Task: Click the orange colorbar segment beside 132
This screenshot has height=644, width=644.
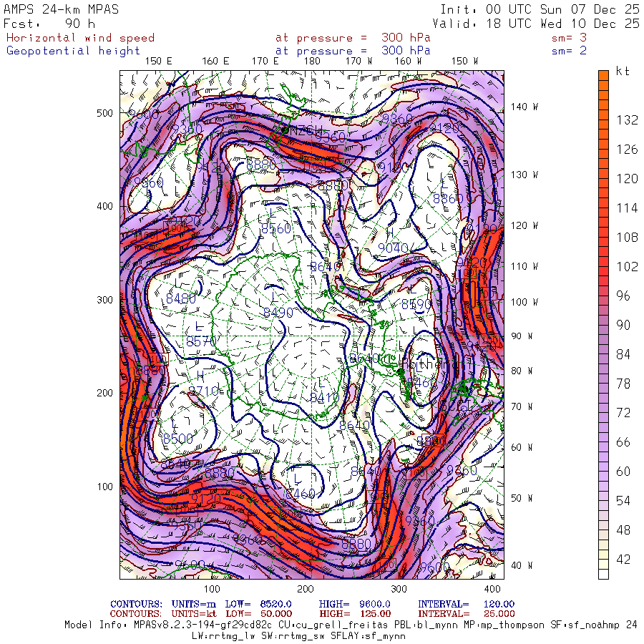Action: (603, 120)
